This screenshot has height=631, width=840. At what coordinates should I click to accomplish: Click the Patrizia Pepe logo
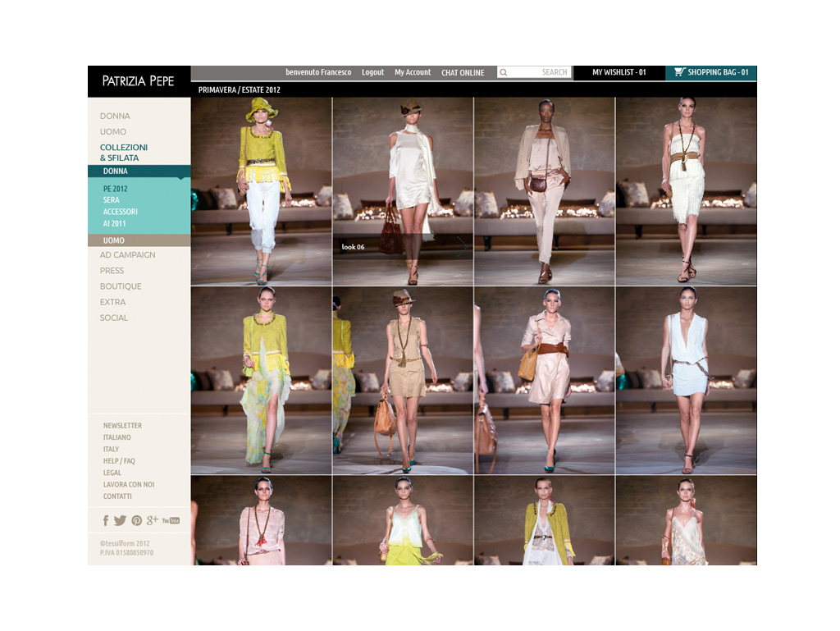pyautogui.click(x=138, y=81)
